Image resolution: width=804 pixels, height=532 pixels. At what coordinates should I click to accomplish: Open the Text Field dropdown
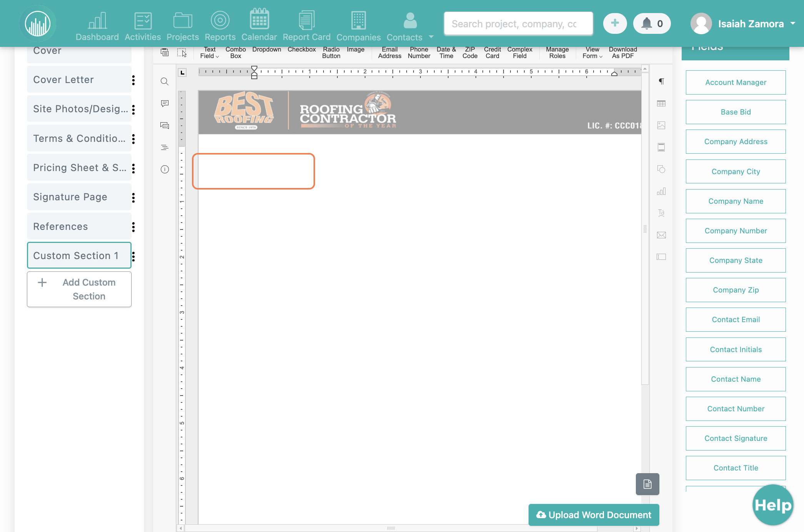pos(210,53)
